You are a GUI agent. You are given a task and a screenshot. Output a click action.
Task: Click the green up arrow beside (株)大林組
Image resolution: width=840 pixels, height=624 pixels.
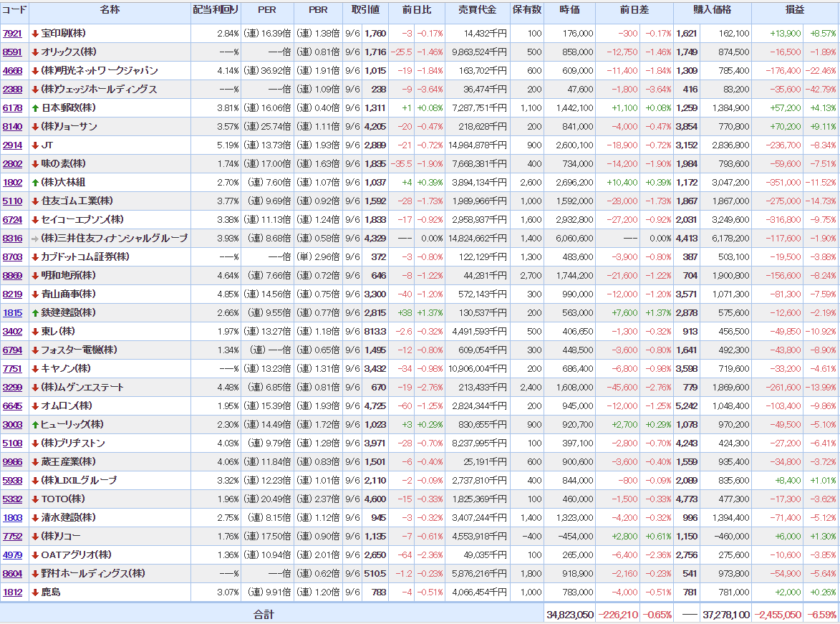(35, 183)
